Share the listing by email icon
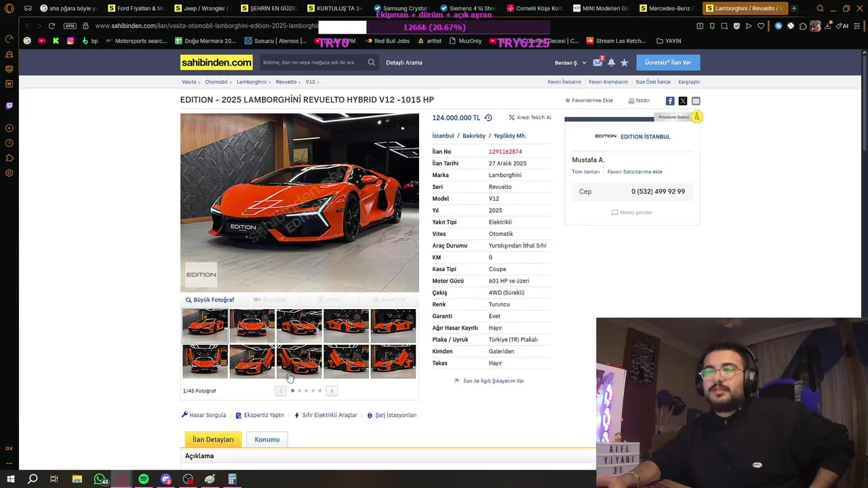 (696, 101)
